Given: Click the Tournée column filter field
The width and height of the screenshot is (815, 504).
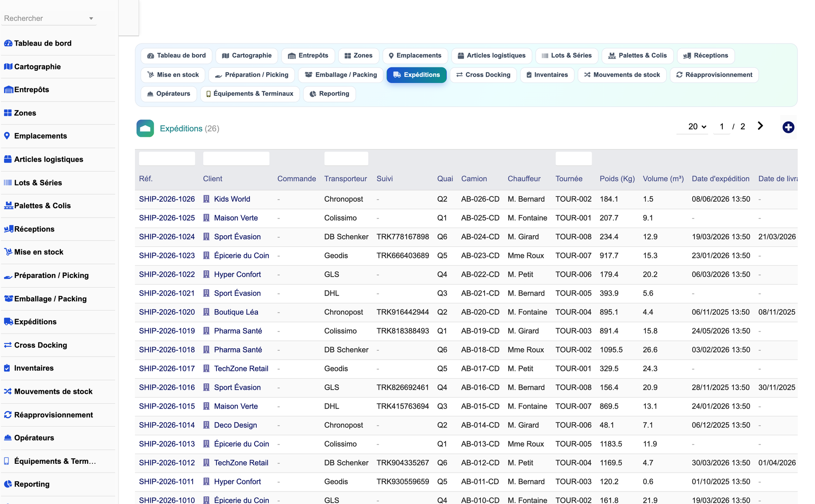Looking at the screenshot, I should pyautogui.click(x=573, y=159).
